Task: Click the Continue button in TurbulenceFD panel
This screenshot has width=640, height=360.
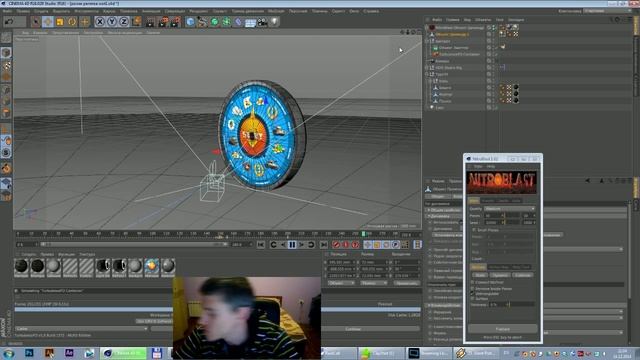Action: (x=353, y=329)
